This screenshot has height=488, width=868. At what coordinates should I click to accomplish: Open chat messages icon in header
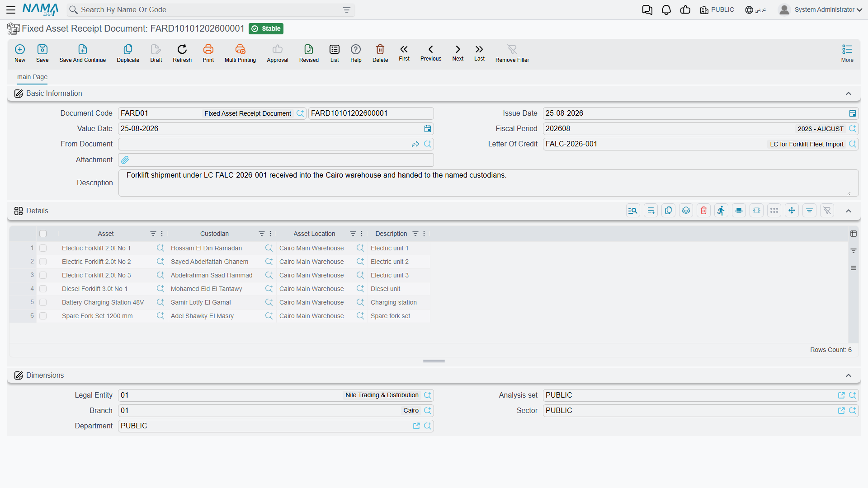coord(647,10)
